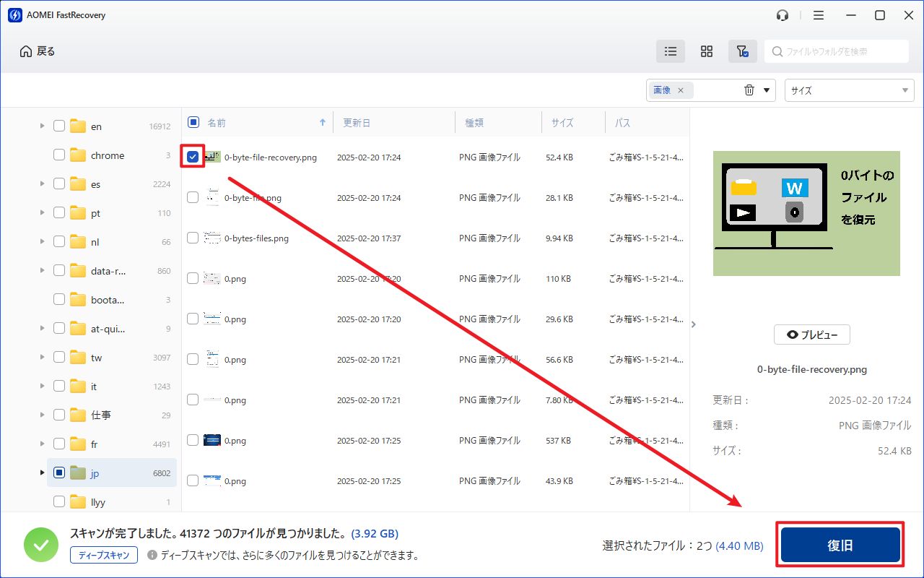Screen dimensions: 924x578
Task: Remove the 画像 filter tag
Action: (681, 90)
